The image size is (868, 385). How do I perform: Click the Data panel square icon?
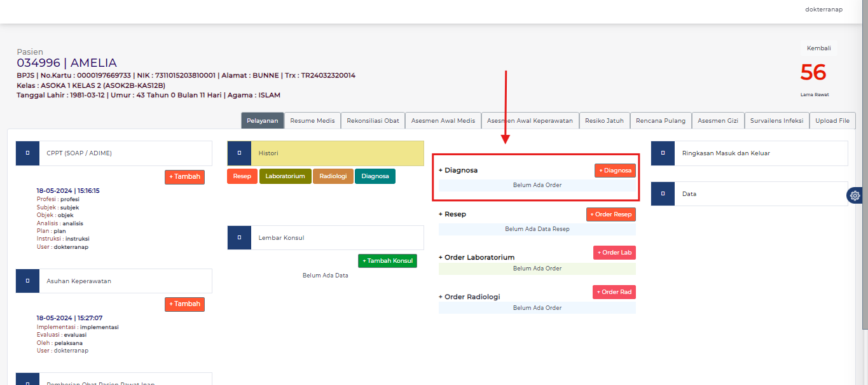click(663, 193)
